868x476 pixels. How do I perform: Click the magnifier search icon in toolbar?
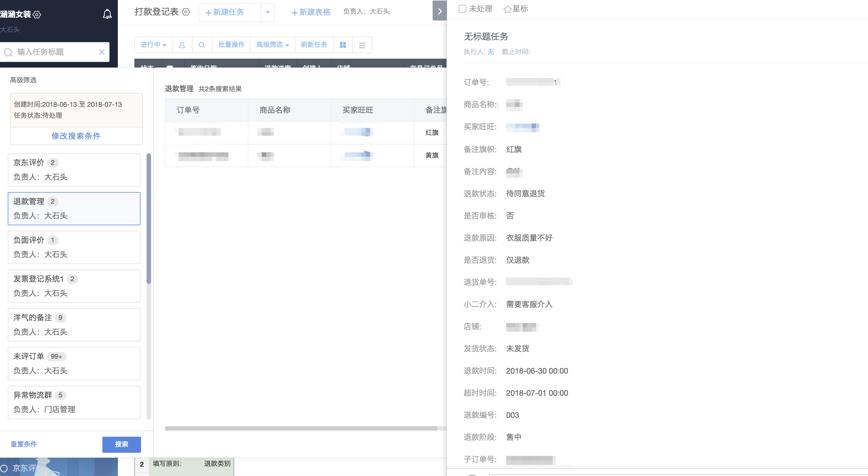click(x=202, y=45)
